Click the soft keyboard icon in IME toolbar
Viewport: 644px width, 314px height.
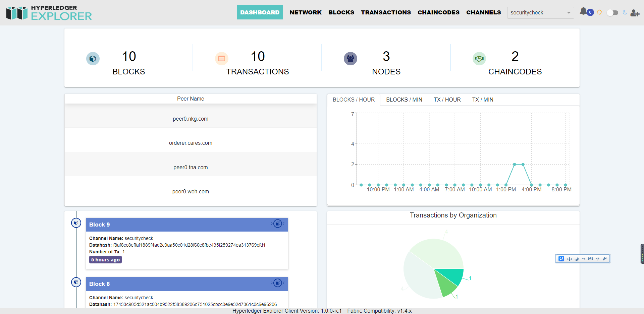pyautogui.click(x=590, y=258)
